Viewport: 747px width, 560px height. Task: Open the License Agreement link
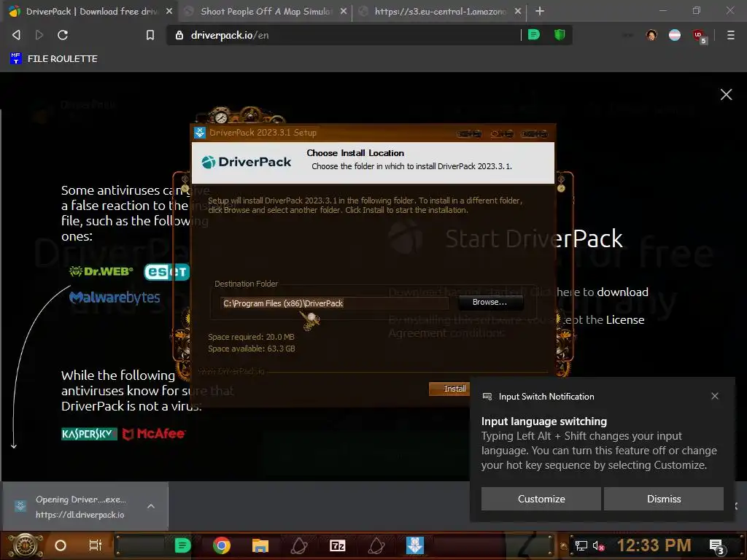point(625,319)
